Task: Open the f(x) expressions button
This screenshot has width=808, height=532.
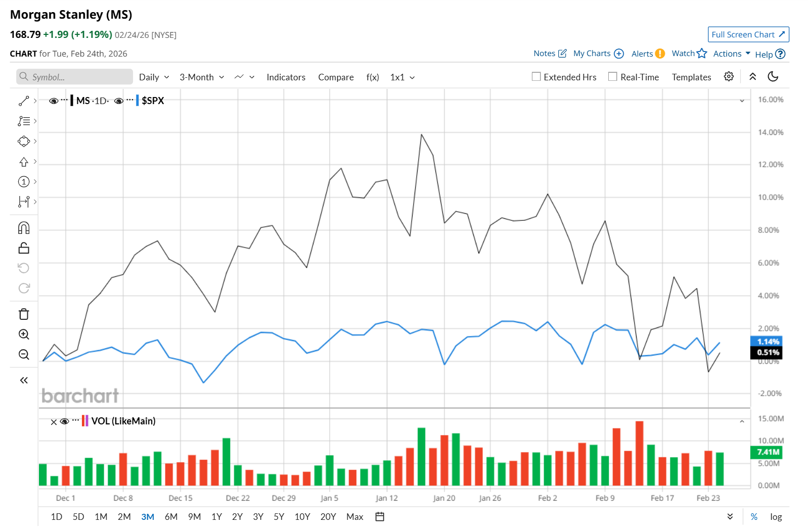Action: click(x=373, y=77)
